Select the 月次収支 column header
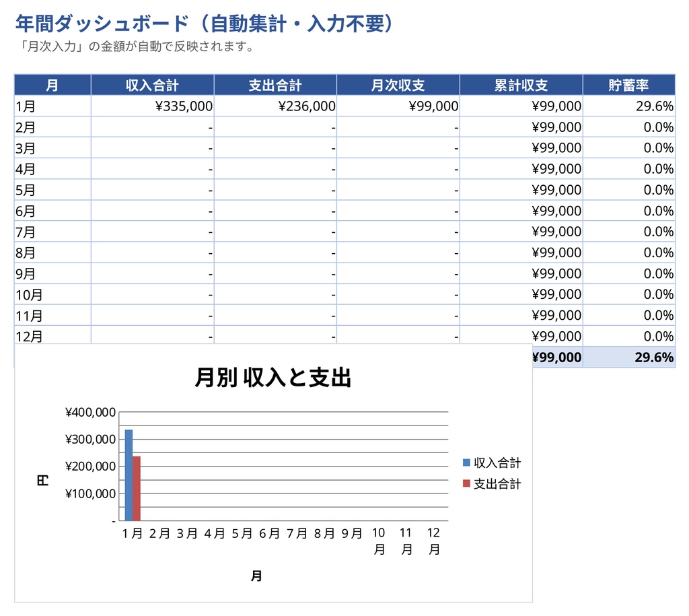689x616 pixels. (x=398, y=85)
